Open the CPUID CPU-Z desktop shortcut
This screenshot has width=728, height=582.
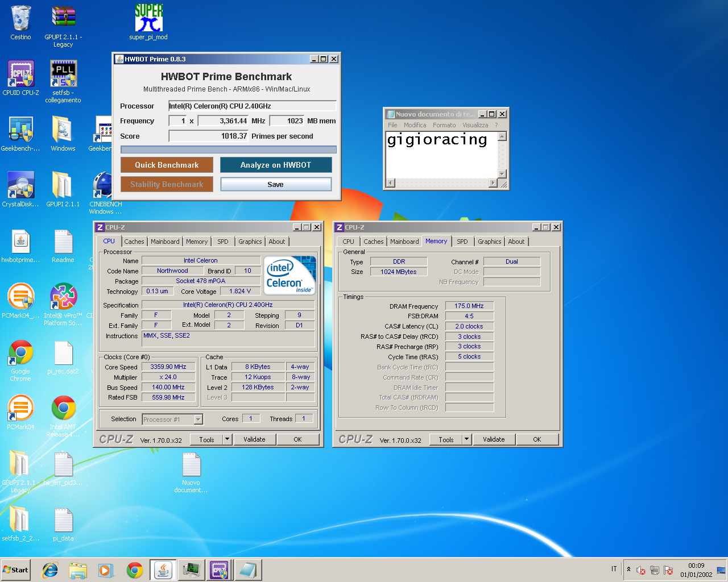pyautogui.click(x=20, y=78)
